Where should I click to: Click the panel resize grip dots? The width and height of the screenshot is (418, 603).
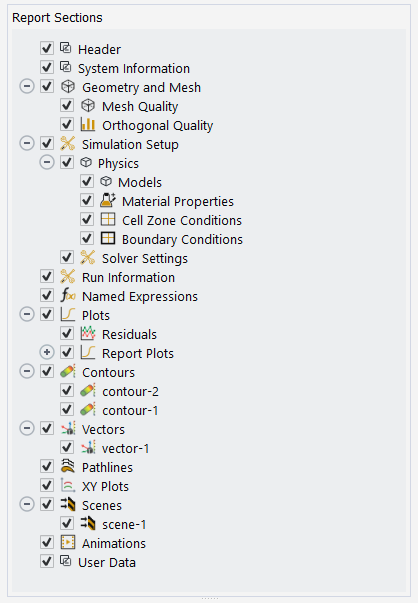tap(210, 599)
